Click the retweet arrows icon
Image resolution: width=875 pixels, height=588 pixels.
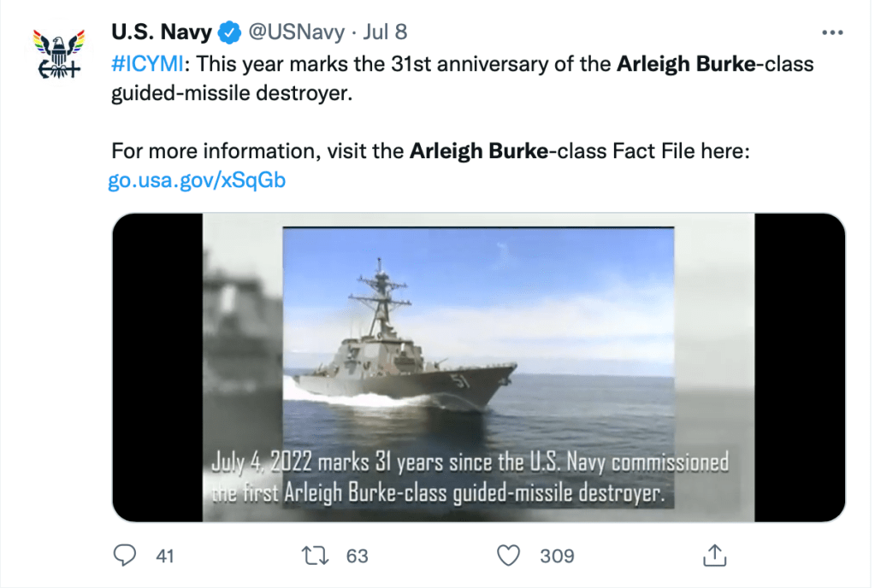point(316,556)
